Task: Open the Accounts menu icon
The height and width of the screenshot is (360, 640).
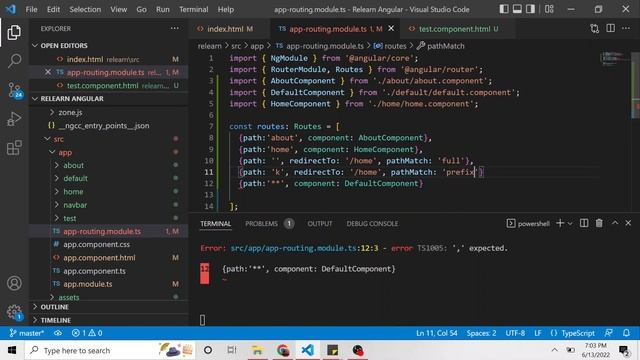Action: coord(14,283)
